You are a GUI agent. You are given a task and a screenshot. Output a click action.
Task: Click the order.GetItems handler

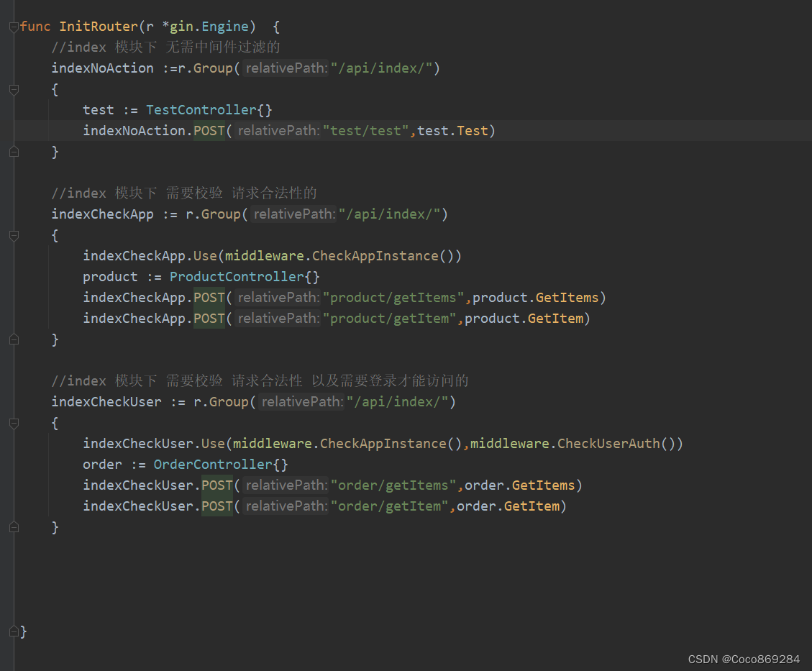[520, 485]
